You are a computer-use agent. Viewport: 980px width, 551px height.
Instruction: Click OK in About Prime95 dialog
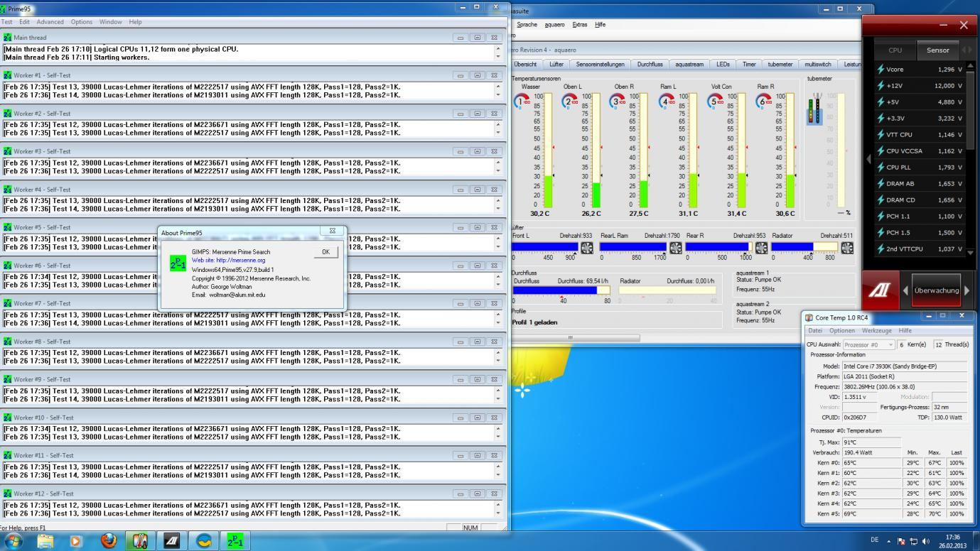[325, 251]
